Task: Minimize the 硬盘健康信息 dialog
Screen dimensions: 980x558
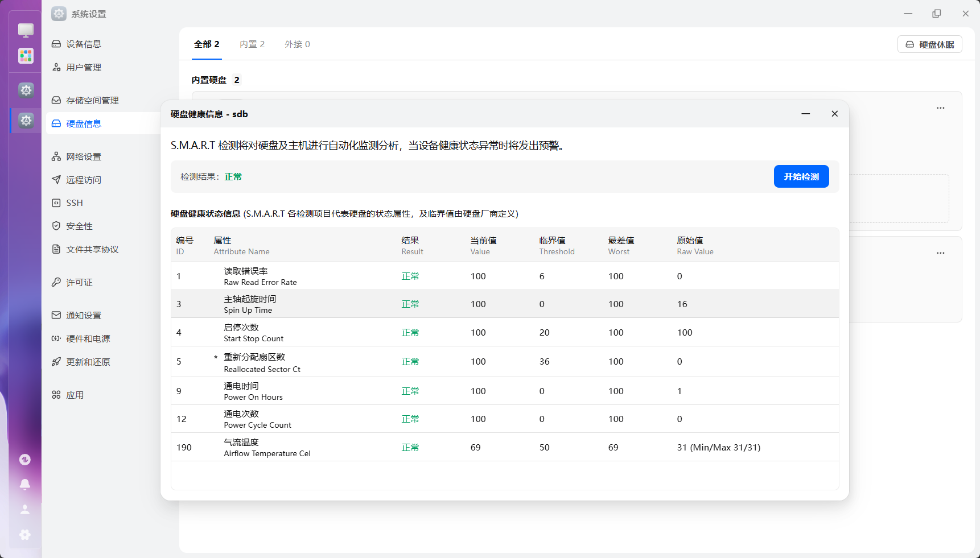Action: (805, 114)
